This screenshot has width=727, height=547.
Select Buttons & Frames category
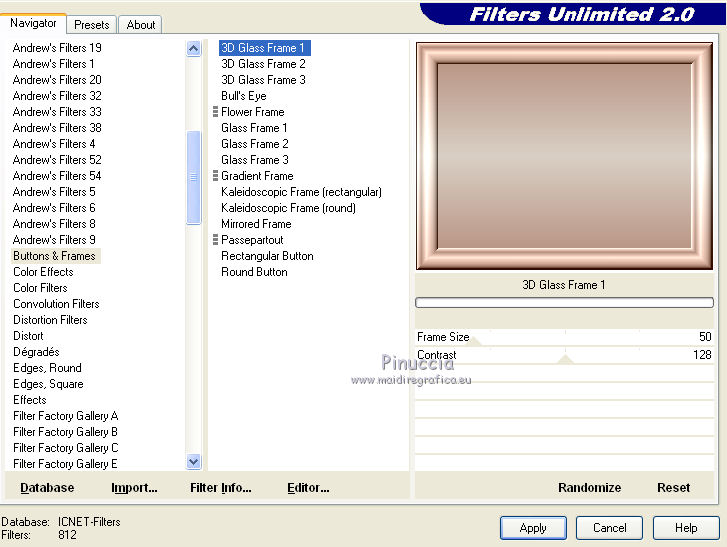coord(55,256)
